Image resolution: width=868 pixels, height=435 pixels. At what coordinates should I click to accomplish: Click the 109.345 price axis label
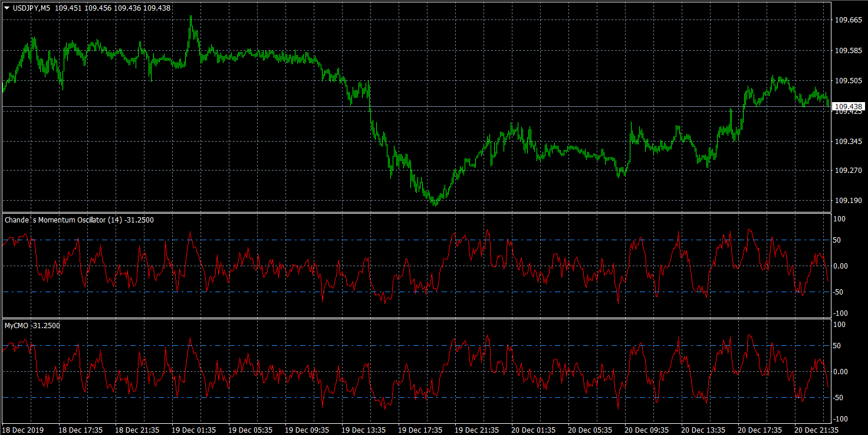[849, 142]
